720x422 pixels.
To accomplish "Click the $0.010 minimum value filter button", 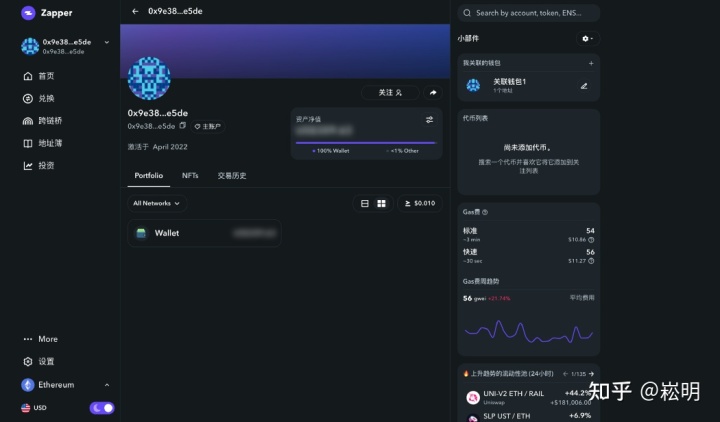I will point(419,203).
